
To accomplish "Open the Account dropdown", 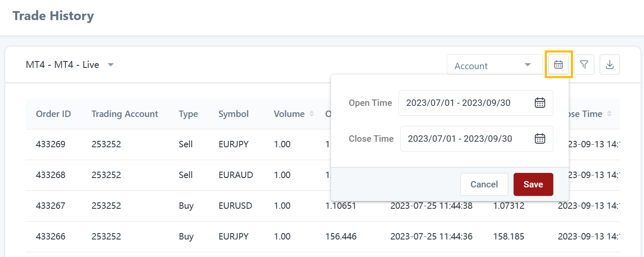I will [494, 65].
